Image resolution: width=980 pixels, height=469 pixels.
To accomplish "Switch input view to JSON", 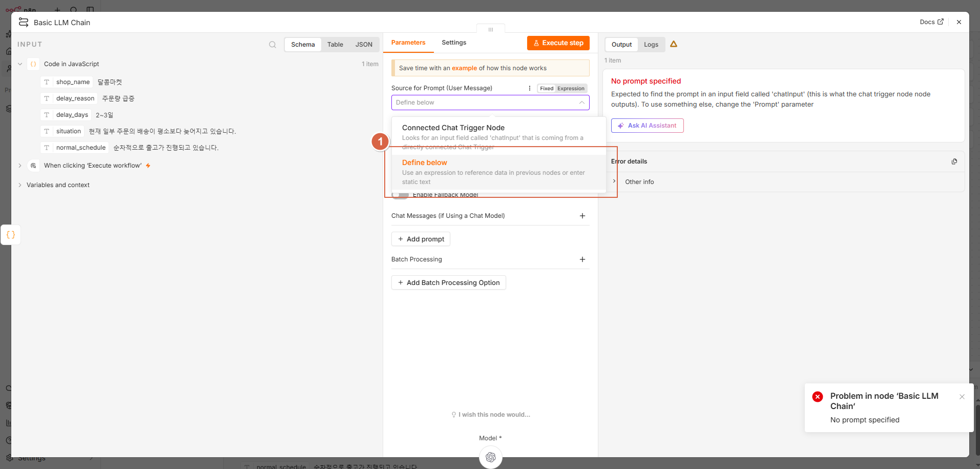I will (364, 45).
